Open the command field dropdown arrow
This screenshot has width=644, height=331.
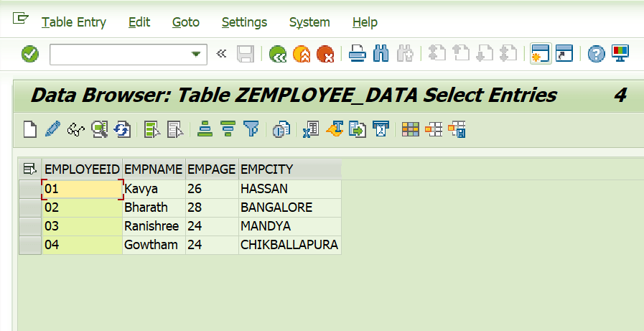[196, 54]
